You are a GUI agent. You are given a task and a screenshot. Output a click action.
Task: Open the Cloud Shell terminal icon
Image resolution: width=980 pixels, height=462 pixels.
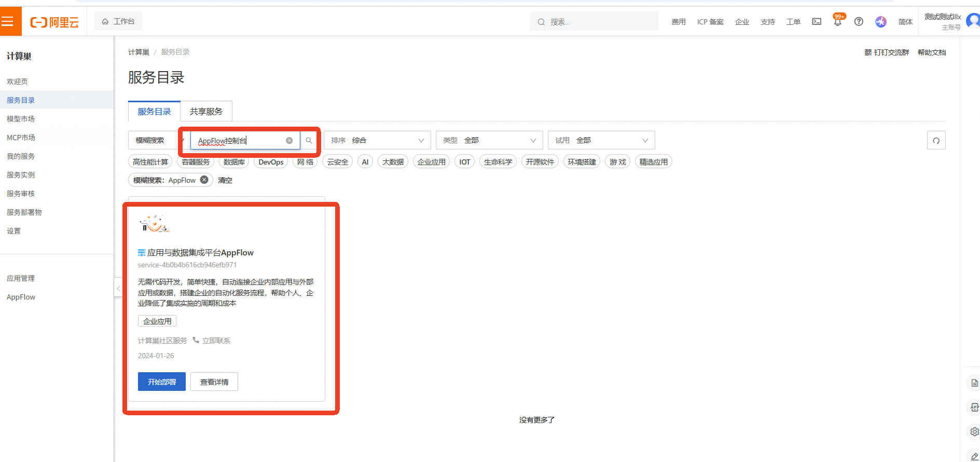tap(817, 22)
